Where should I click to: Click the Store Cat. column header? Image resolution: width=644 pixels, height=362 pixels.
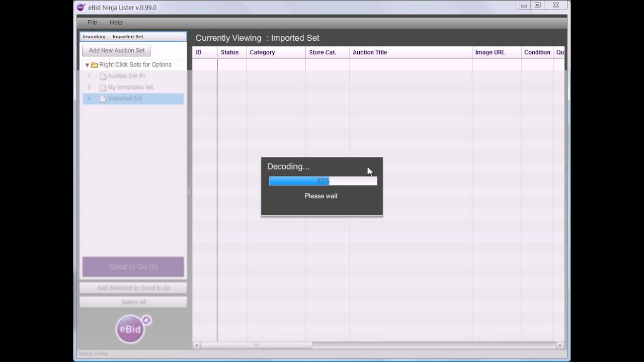click(328, 52)
